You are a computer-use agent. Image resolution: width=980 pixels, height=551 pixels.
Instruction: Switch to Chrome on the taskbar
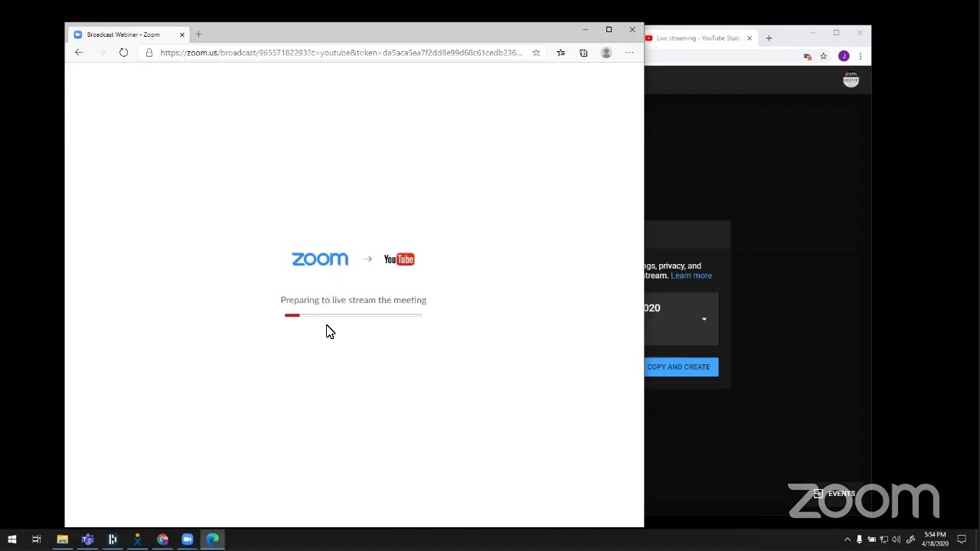point(162,540)
